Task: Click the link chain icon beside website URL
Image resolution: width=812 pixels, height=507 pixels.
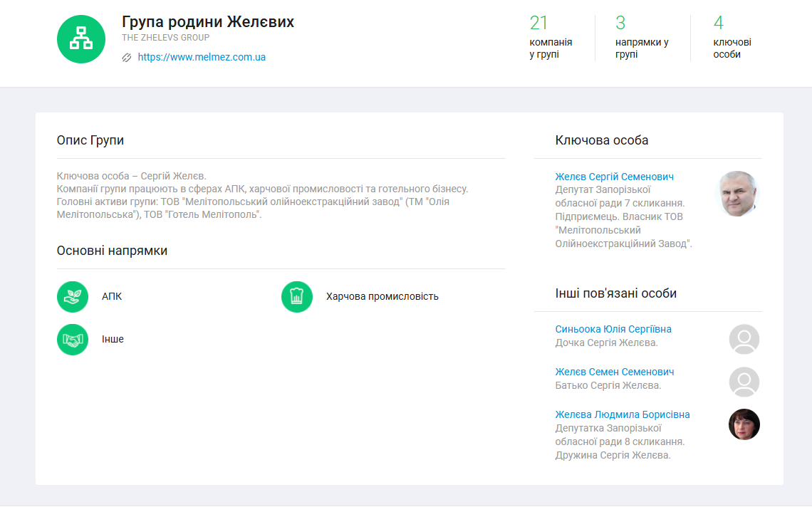Action: (127, 58)
